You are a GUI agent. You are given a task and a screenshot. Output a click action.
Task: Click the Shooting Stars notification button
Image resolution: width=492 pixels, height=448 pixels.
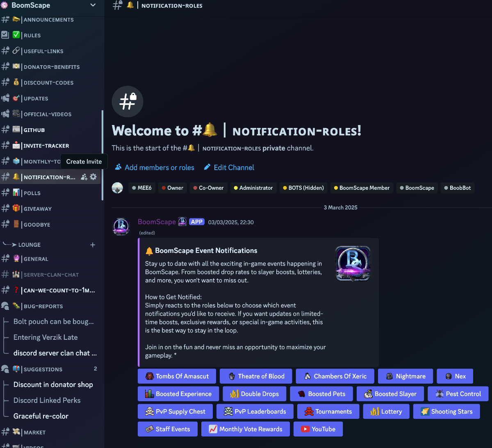click(x=447, y=412)
